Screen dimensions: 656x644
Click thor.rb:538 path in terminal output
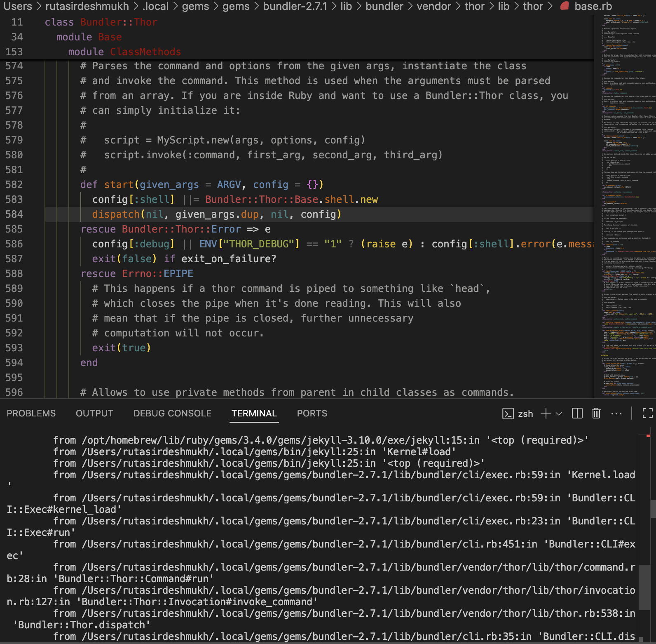353,613
